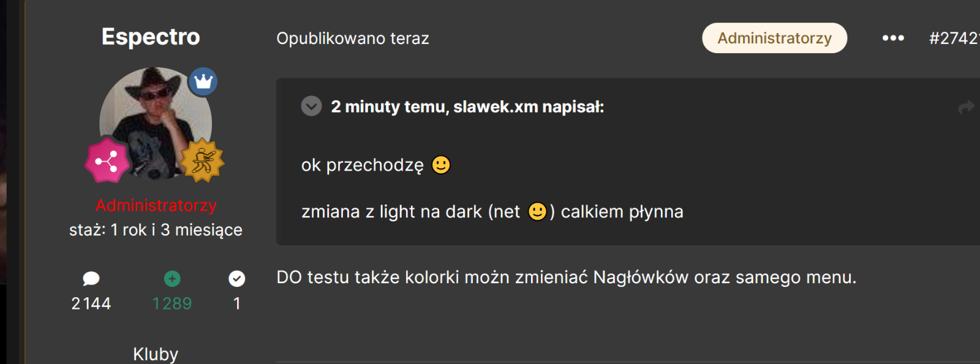Click the Kluby section label
The width and height of the screenshot is (980, 364).
pyautogui.click(x=156, y=354)
